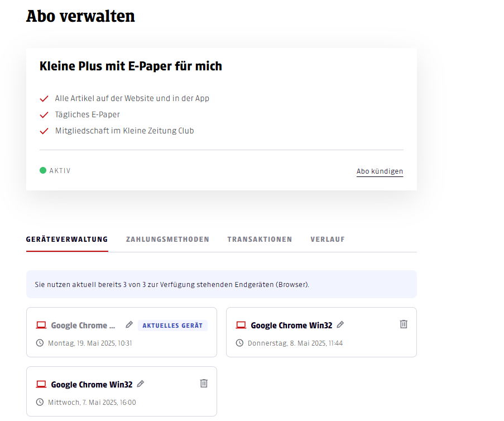Click red checkmark beside Mitgliedschaft im Club
This screenshot has width=504, height=421.
point(44,131)
